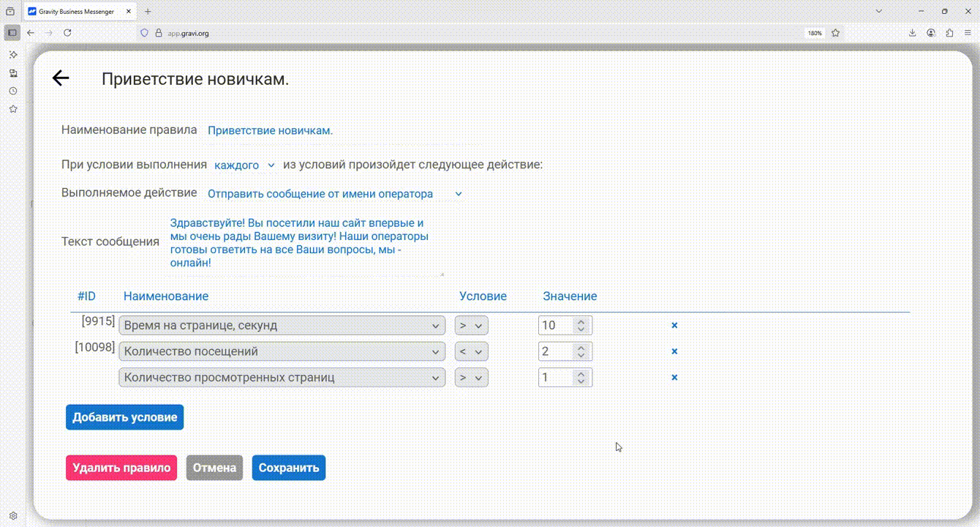Click the 'Добавить условие' button
Image resolution: width=980 pixels, height=527 pixels.
[124, 417]
